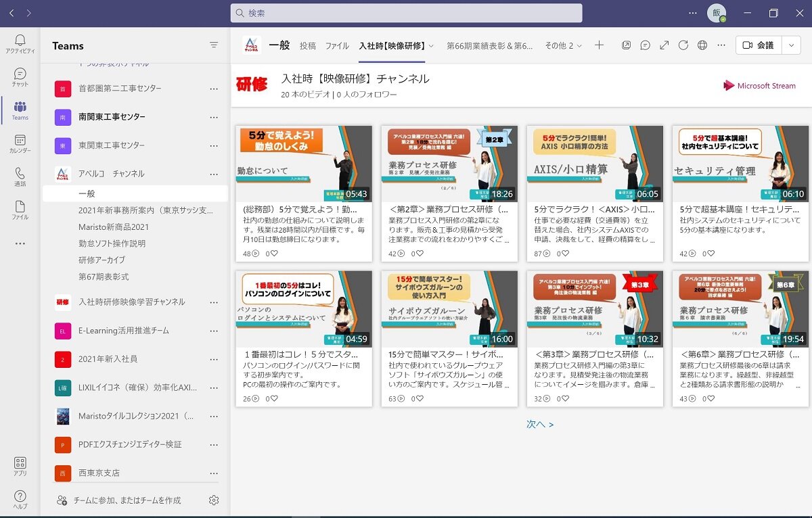Viewport: 812px width, 518px height.
Task: Show tab conversation icon
Action: coord(646,45)
